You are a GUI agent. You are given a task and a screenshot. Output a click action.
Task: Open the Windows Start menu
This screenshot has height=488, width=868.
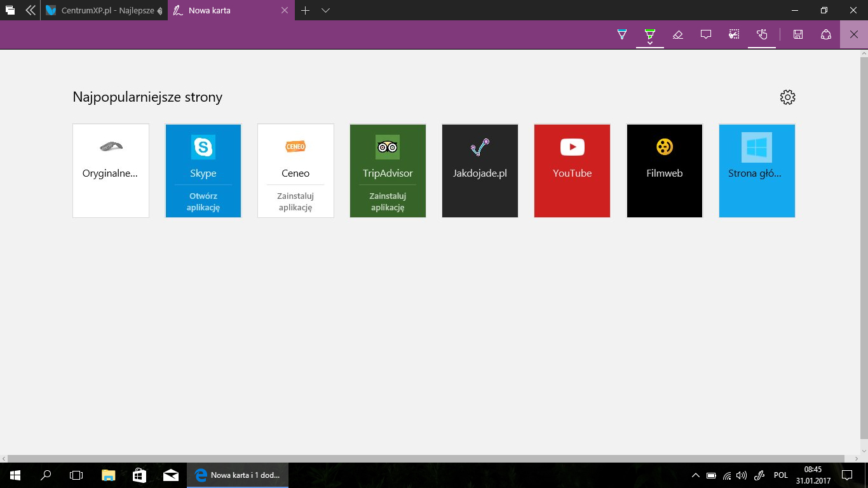pos(15,475)
